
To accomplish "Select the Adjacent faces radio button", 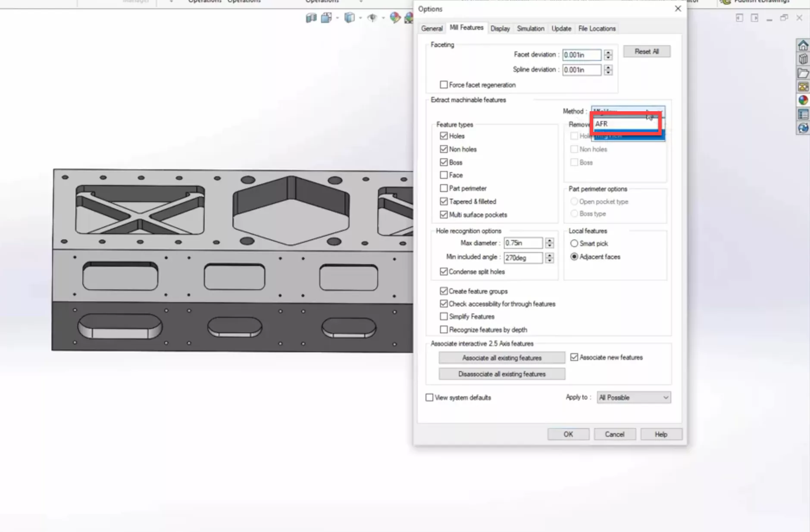I will coord(574,257).
